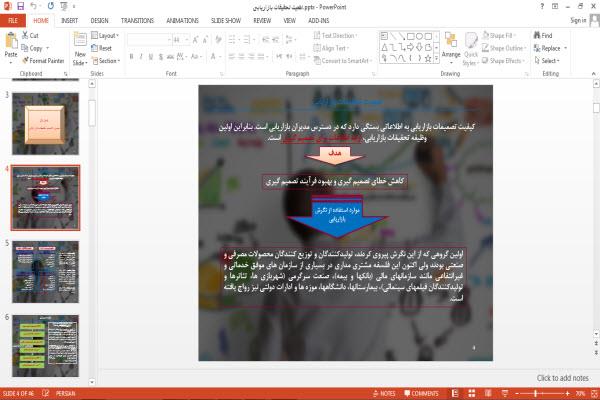
Task: Switch to the DESIGN tab
Action: click(99, 21)
